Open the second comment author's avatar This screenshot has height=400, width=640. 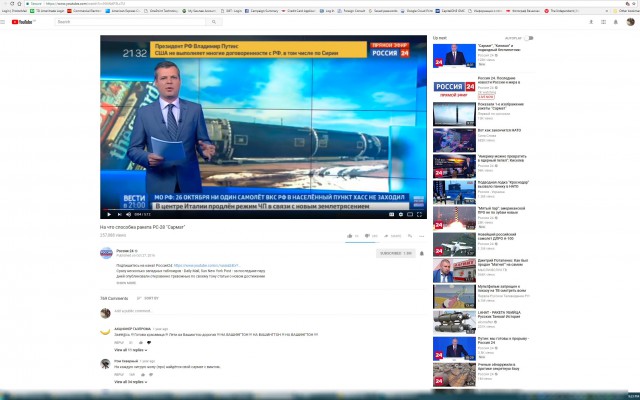coord(105,364)
